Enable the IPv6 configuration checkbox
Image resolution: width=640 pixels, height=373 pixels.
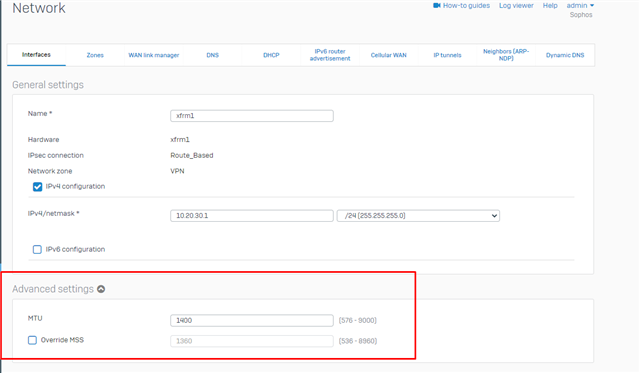point(37,249)
